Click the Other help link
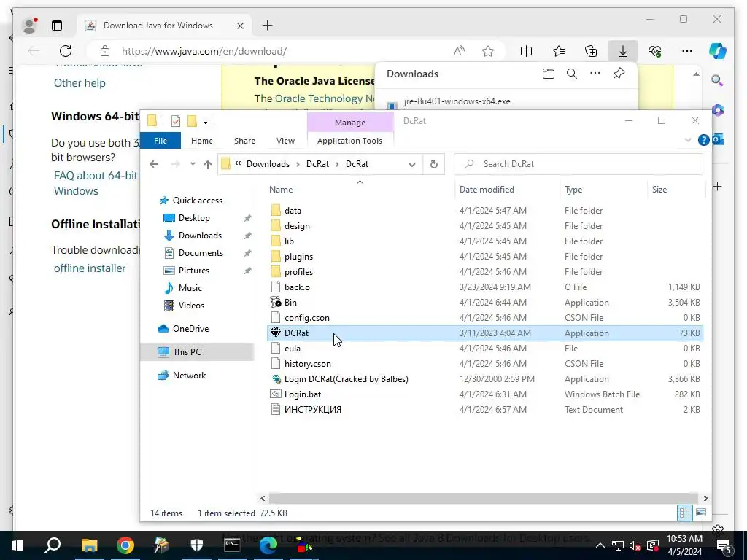Viewport: 747px width, 560px height. (x=80, y=83)
